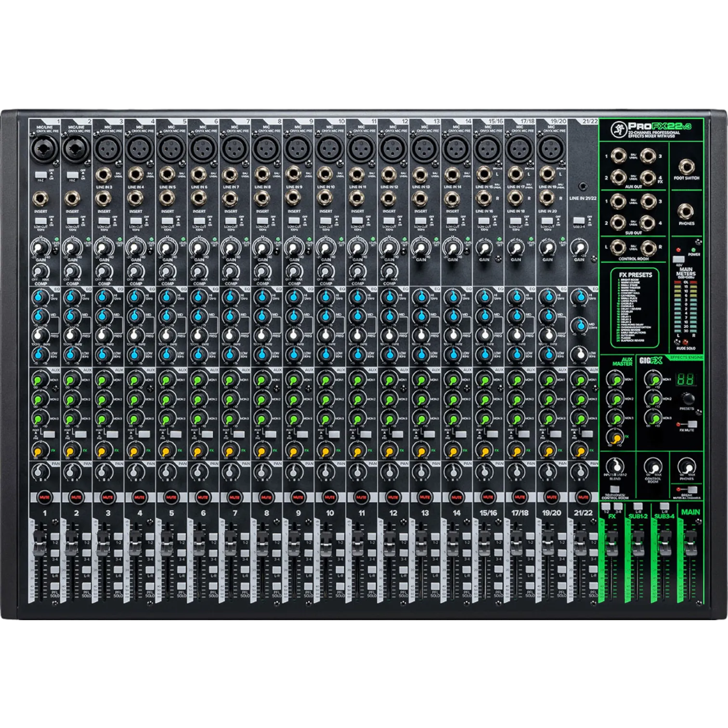Image resolution: width=728 pixels, height=728 pixels.
Task: Click the channel 1 combo XLR input jack
Action: (x=44, y=149)
